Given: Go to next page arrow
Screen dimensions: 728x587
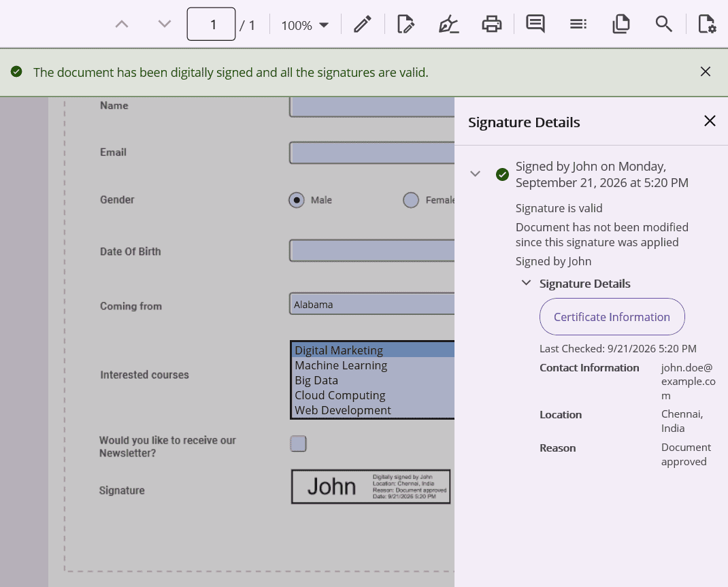Looking at the screenshot, I should click(x=165, y=24).
